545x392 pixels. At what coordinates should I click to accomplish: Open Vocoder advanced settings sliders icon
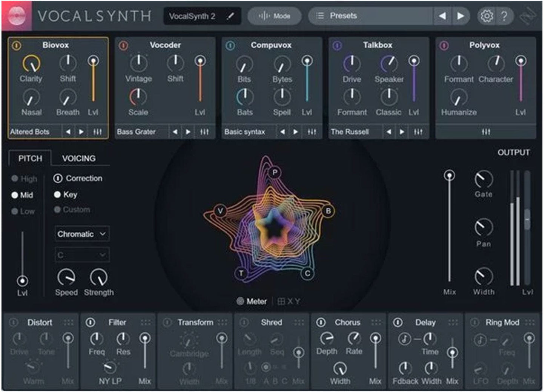204,132
